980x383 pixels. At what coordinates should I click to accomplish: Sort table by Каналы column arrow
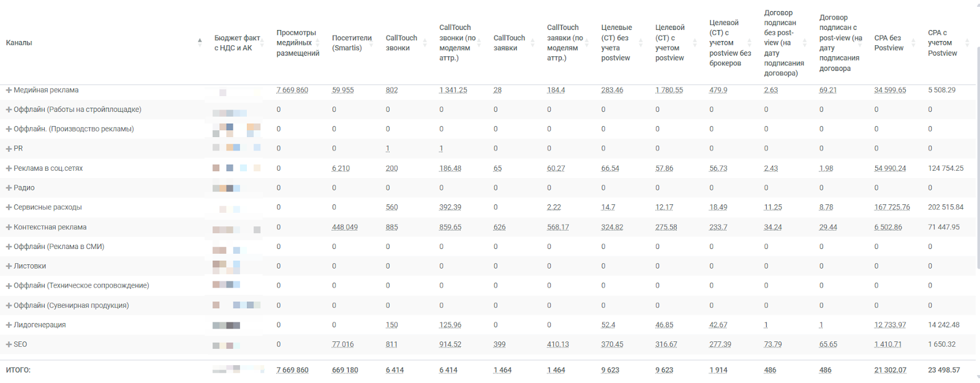coord(200,42)
